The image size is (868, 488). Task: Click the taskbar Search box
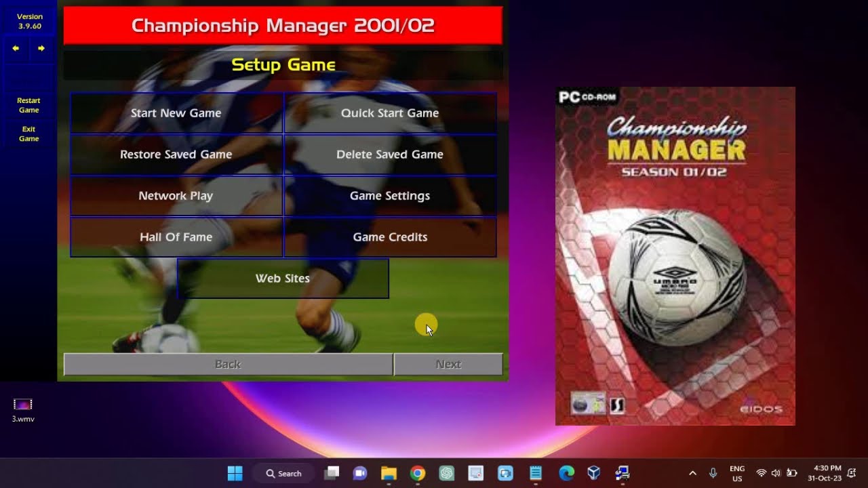(283, 473)
